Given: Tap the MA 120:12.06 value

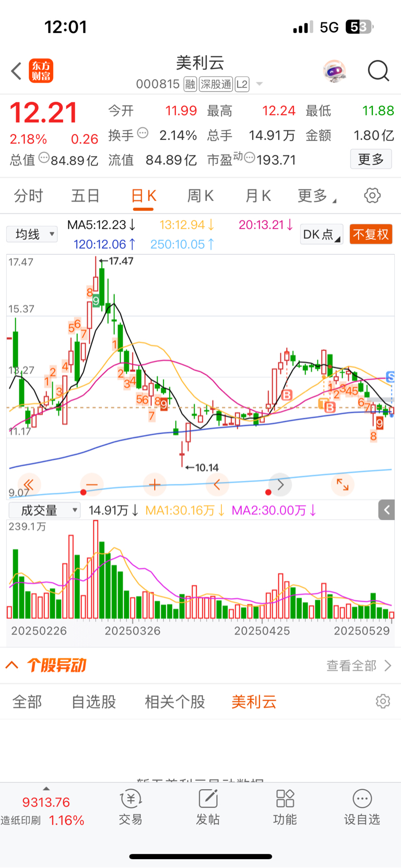Looking at the screenshot, I should click(104, 244).
